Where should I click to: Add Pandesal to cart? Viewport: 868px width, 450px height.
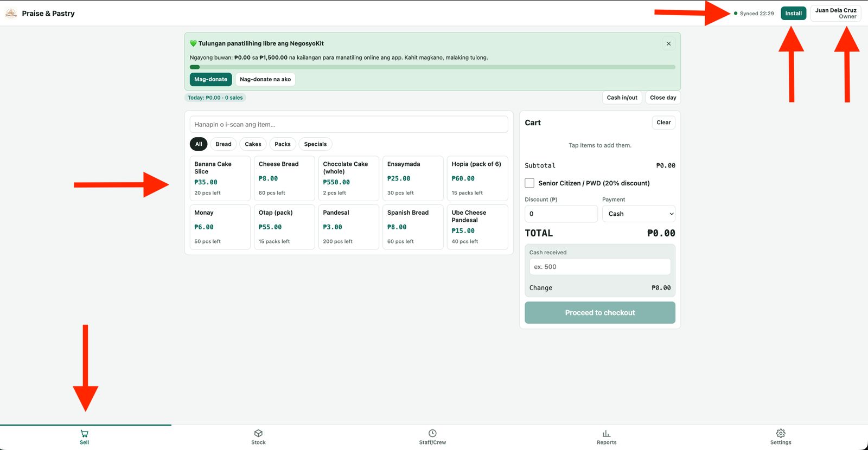pyautogui.click(x=349, y=227)
